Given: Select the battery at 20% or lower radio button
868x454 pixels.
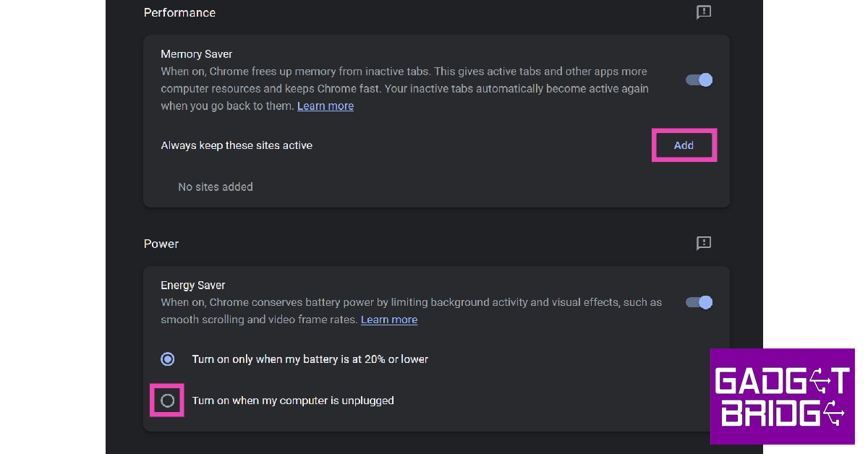Looking at the screenshot, I should (x=168, y=359).
